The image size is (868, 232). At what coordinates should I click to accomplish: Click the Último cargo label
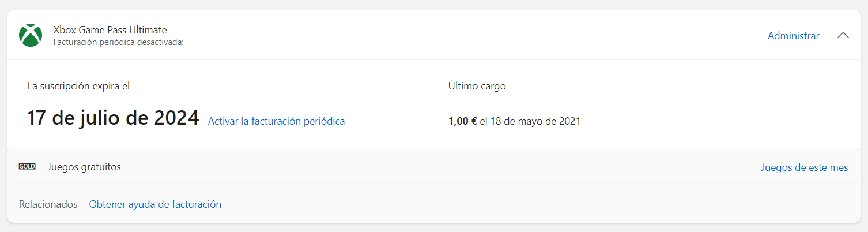tap(477, 86)
